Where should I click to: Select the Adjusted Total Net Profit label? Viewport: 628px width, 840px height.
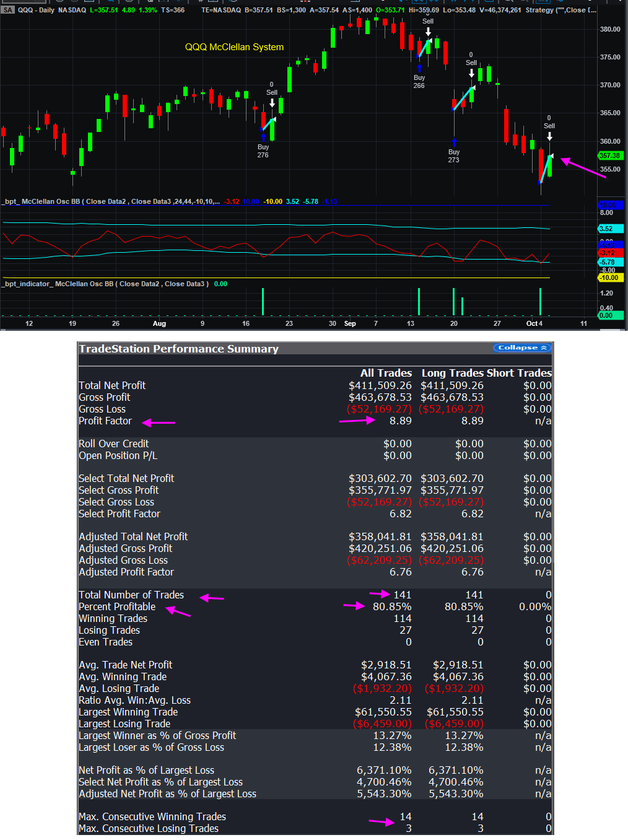[x=133, y=536]
